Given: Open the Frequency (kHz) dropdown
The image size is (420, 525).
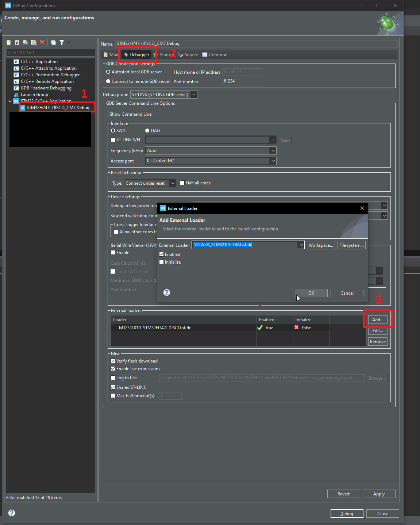Looking at the screenshot, I should (273, 150).
